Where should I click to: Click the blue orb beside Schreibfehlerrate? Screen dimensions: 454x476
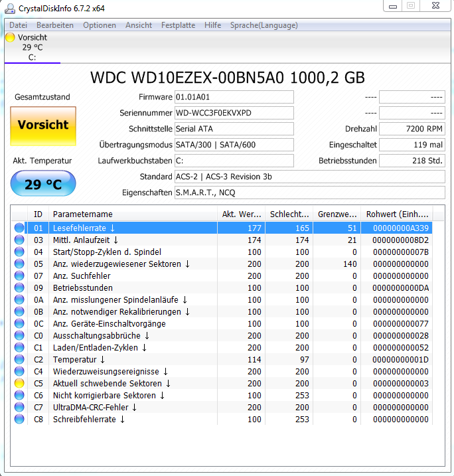click(x=19, y=419)
